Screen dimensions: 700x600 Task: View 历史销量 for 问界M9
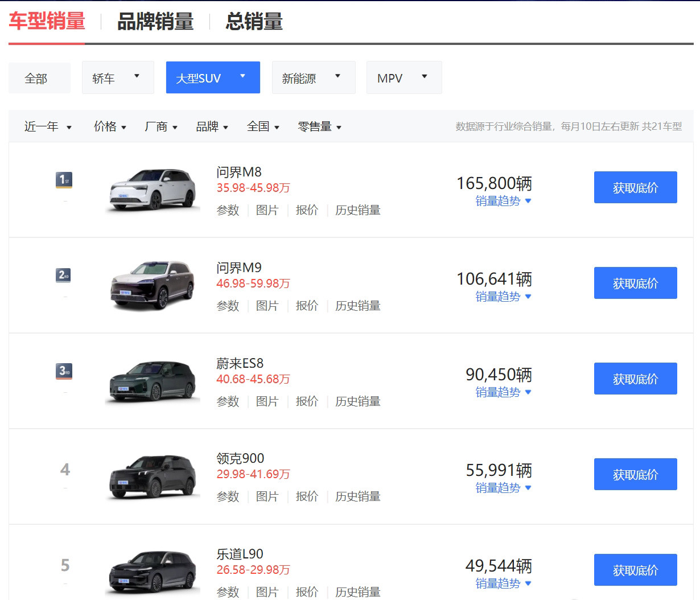click(x=358, y=306)
